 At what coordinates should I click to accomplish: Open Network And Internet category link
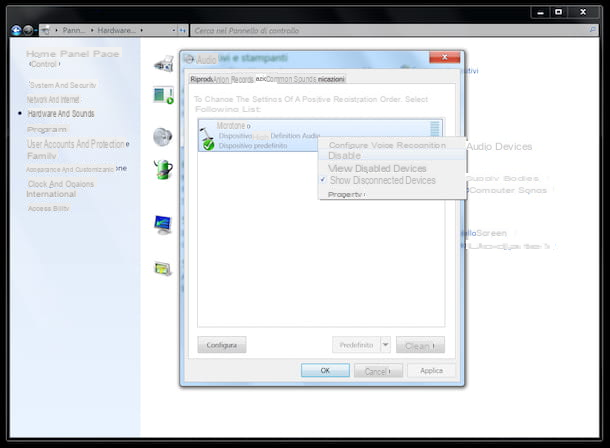tap(53, 100)
